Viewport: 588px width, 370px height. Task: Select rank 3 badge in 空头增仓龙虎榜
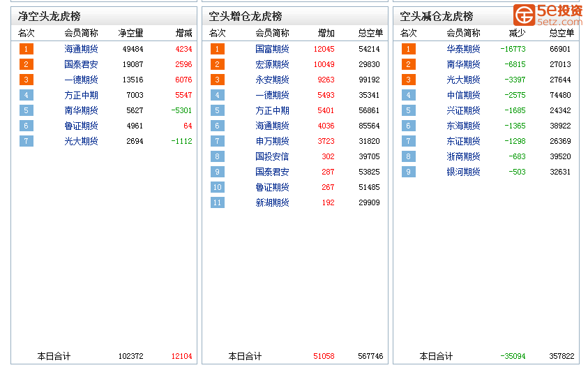217,80
